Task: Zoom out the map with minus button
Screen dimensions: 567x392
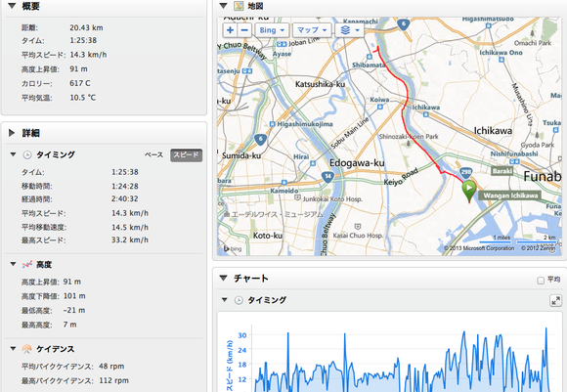Action: (244, 30)
